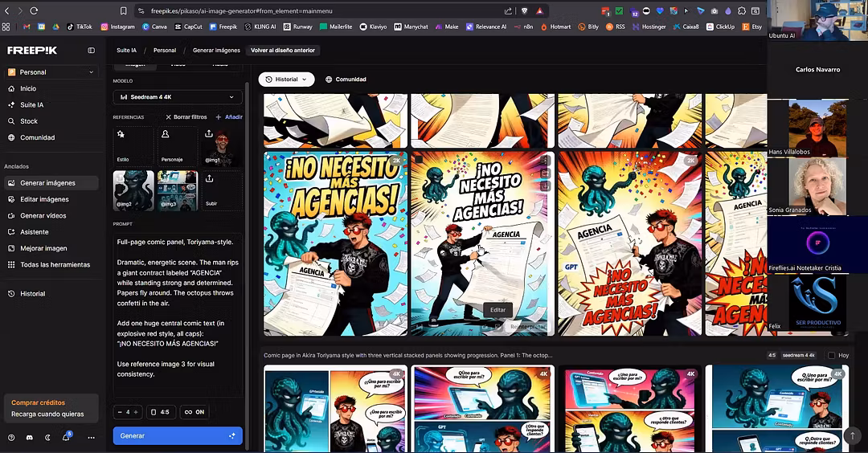Click Borrar filtros link
Screen dimensions: 868x453
pos(185,117)
